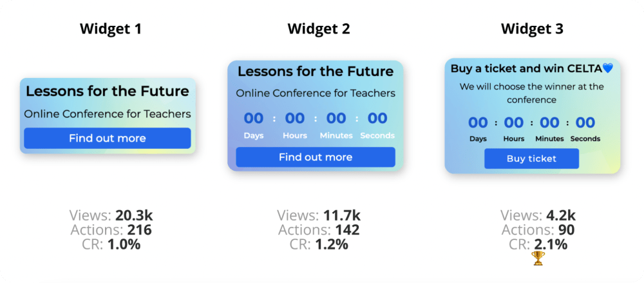Viewport: 644px width, 283px height.
Task: Click the blue heart emoji after CELTA
Action: (x=608, y=68)
